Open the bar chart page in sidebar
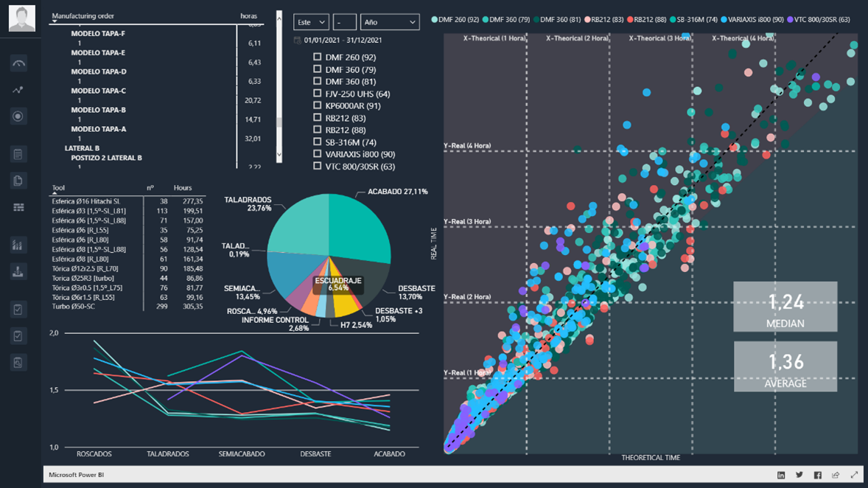The width and height of the screenshot is (868, 488). tap(18, 245)
